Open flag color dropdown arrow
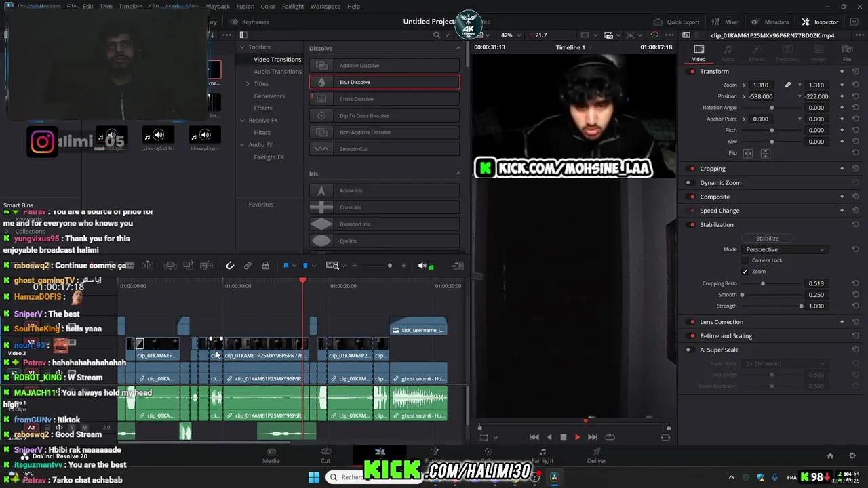 tap(293, 266)
